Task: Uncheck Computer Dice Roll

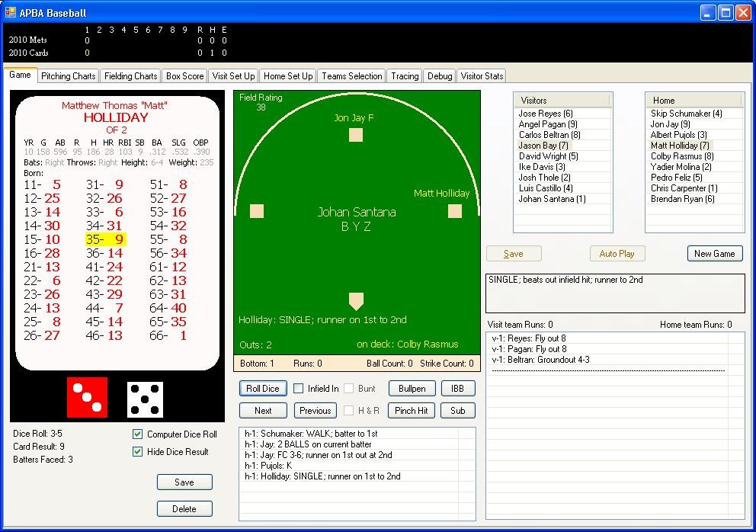Action: pyautogui.click(x=139, y=432)
